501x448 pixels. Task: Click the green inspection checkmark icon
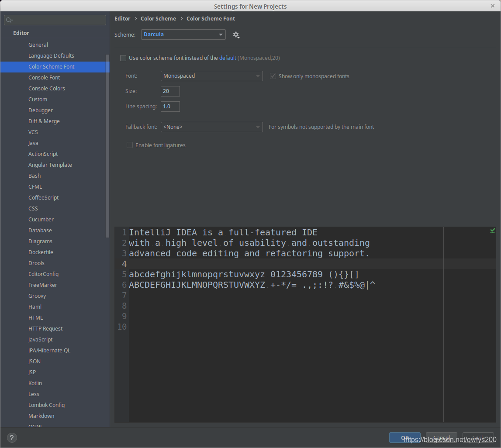pos(492,231)
